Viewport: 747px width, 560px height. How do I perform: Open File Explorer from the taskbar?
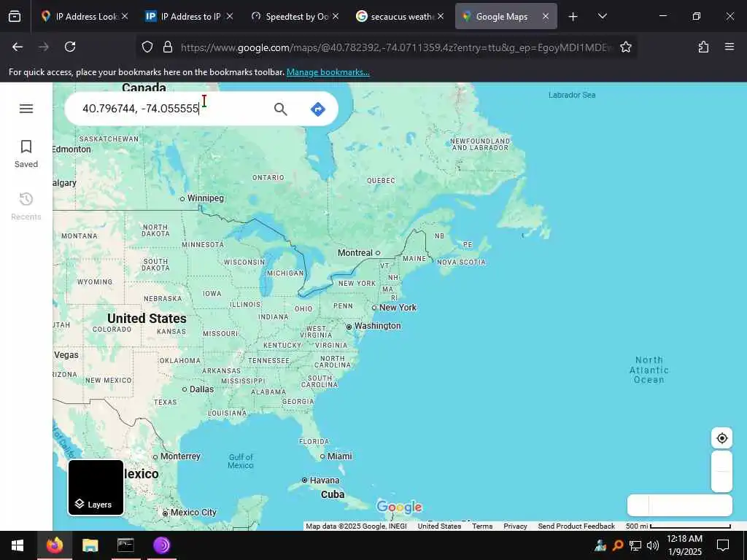click(x=90, y=545)
